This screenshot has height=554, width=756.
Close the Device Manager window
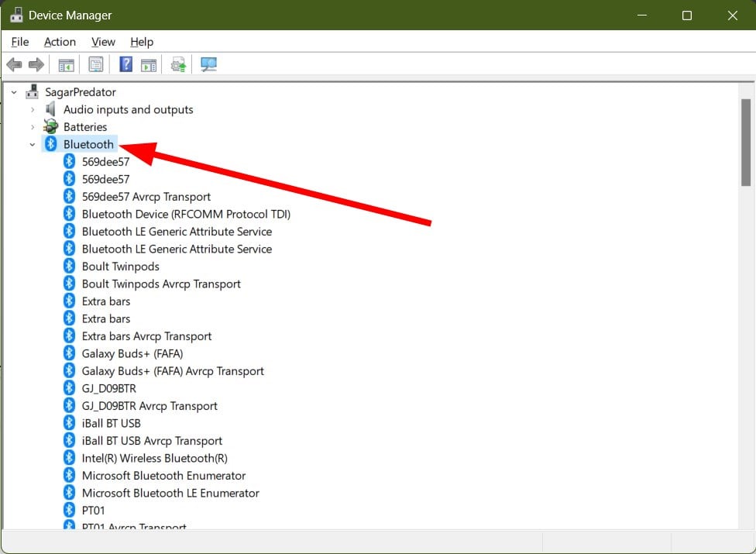(733, 15)
